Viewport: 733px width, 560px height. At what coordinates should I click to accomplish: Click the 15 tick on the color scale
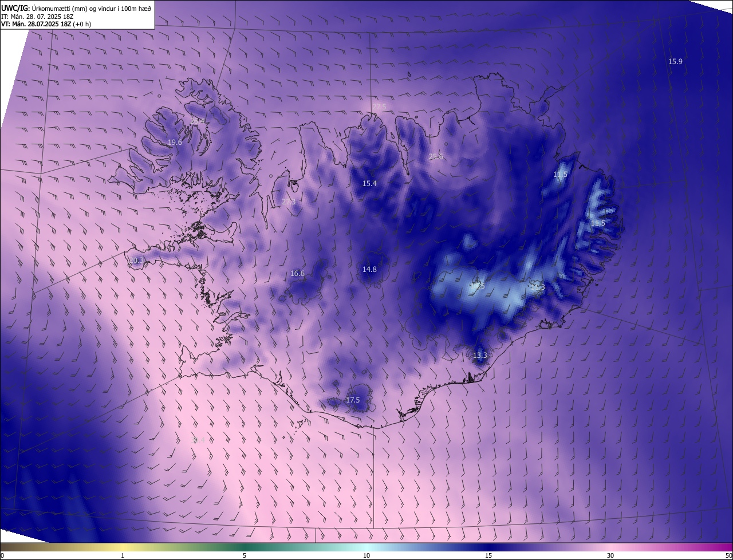point(488,555)
